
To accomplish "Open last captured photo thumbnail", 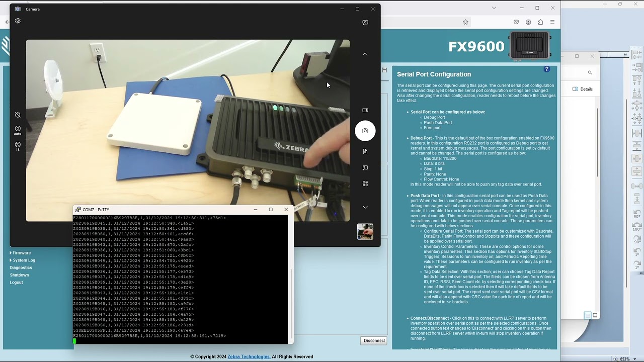I will pos(365,232).
